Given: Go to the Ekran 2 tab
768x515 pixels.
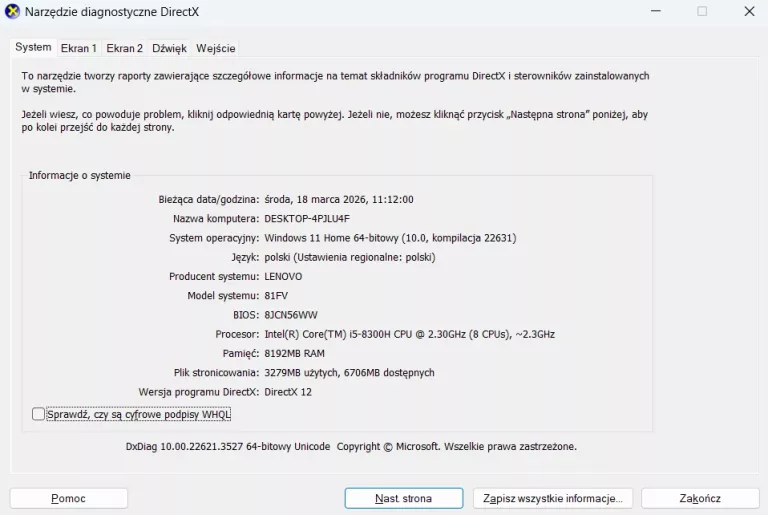Looking at the screenshot, I should pyautogui.click(x=125, y=48).
